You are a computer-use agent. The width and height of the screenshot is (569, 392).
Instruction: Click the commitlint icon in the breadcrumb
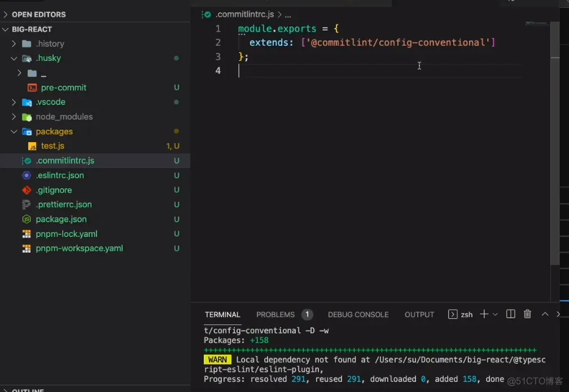click(206, 15)
